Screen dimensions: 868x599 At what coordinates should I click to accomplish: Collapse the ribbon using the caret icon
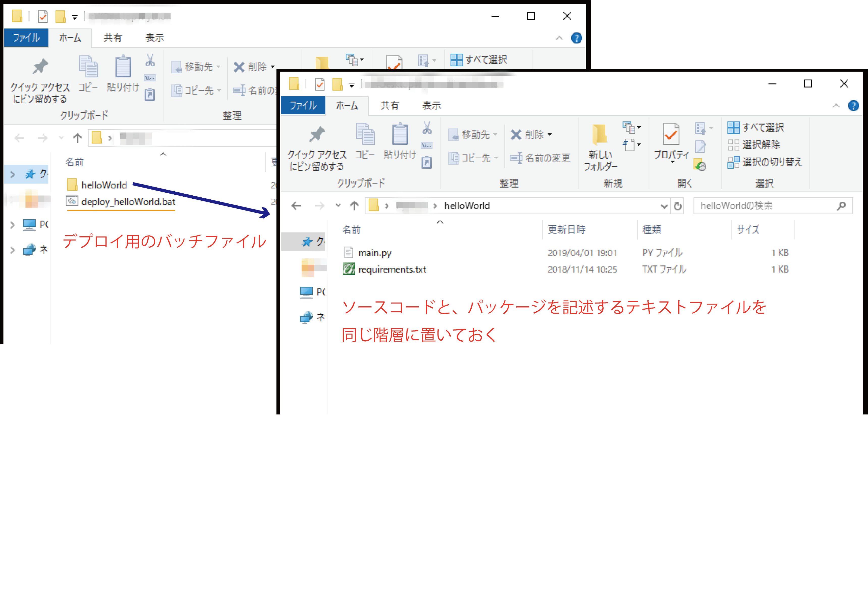coord(836,106)
